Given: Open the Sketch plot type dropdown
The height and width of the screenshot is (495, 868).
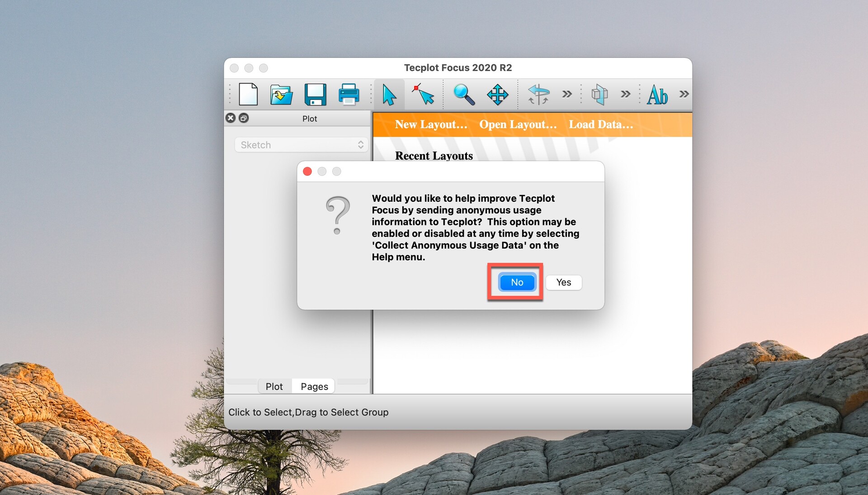Looking at the screenshot, I should coord(301,144).
